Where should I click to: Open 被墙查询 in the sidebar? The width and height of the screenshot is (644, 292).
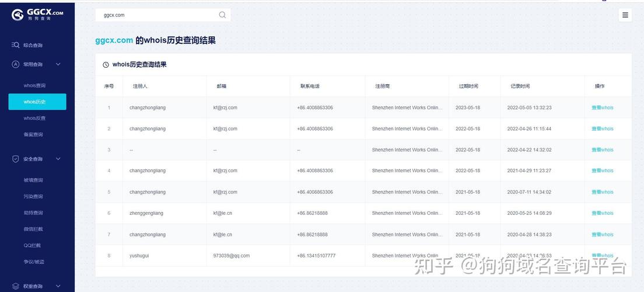click(x=33, y=180)
